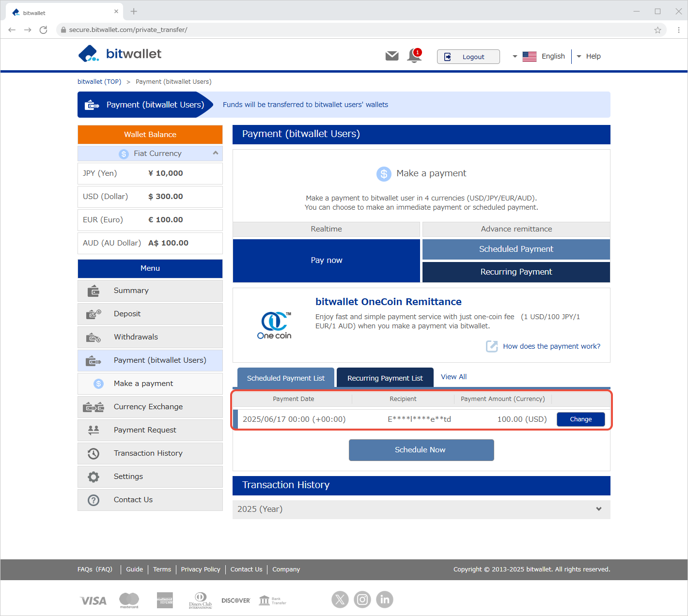Open the LinkedIn social icon

[x=385, y=600]
